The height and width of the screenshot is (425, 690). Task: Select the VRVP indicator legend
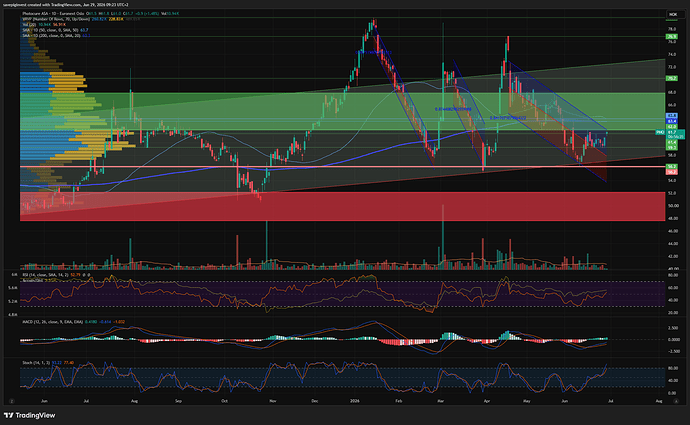point(56,19)
